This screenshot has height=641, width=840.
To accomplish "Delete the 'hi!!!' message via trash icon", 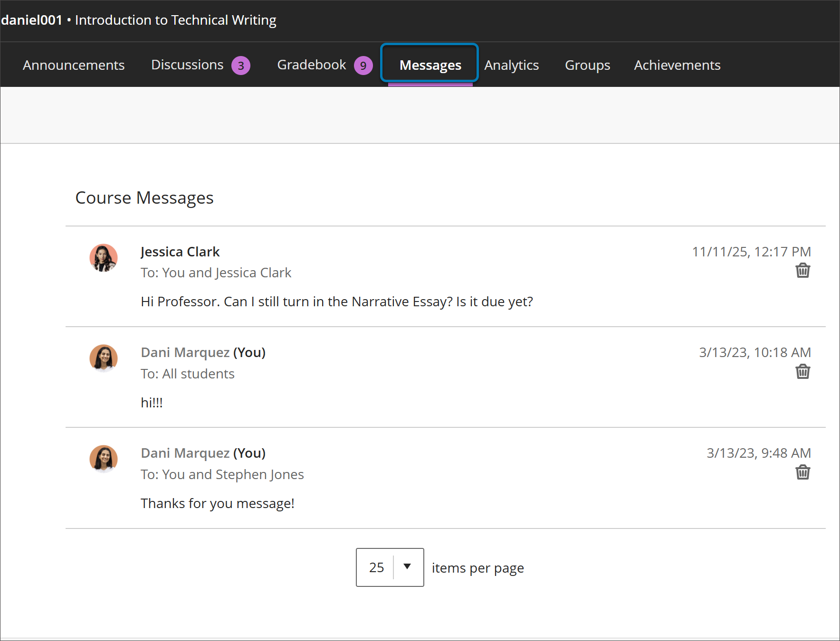I will click(x=803, y=372).
